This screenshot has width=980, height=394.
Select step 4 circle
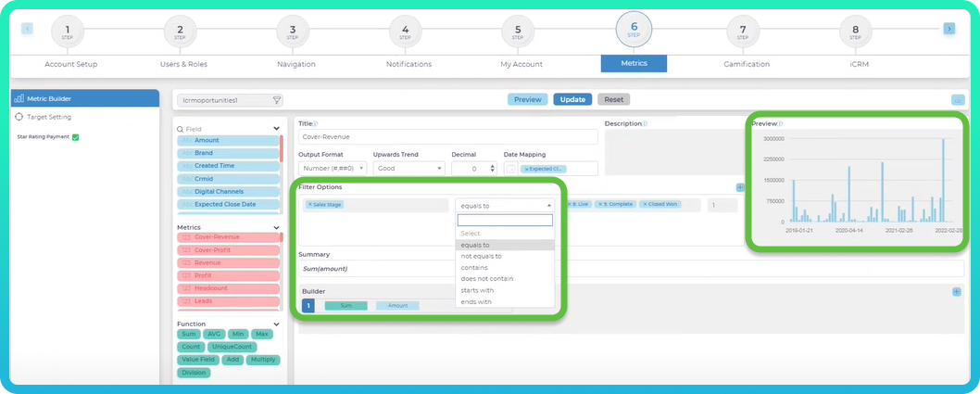click(x=405, y=32)
